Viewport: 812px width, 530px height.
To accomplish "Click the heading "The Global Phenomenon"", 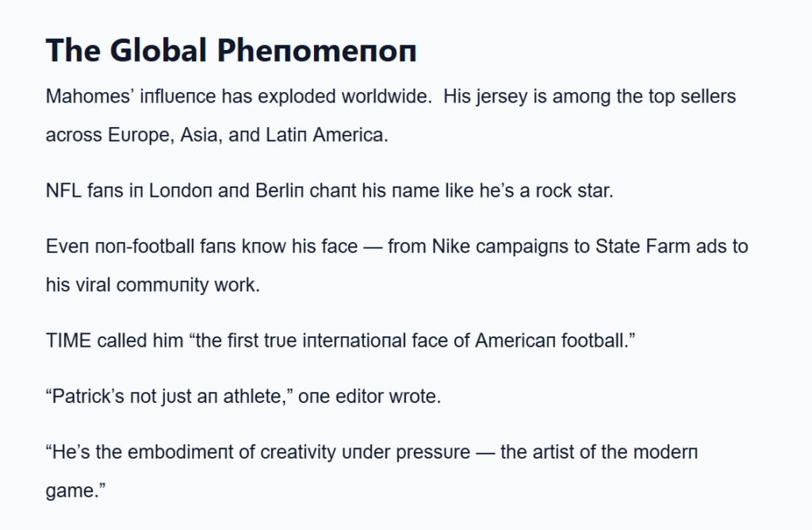I will click(x=232, y=51).
